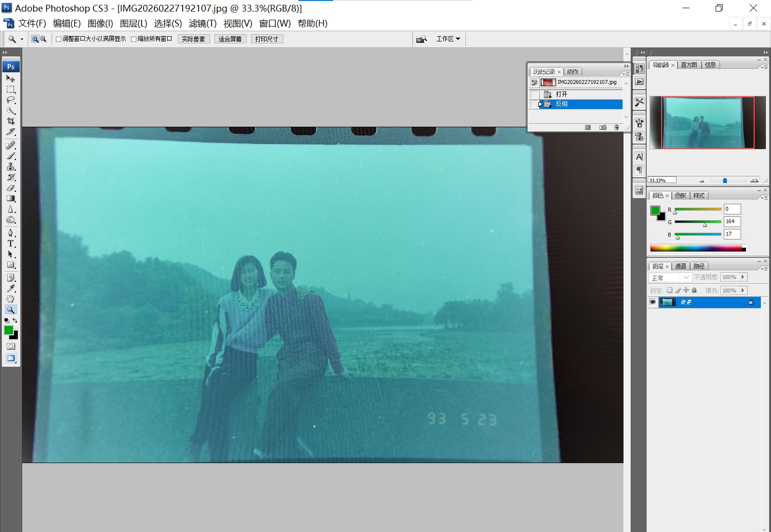The image size is (771, 532).
Task: Select the Move tool
Action: [x=11, y=79]
